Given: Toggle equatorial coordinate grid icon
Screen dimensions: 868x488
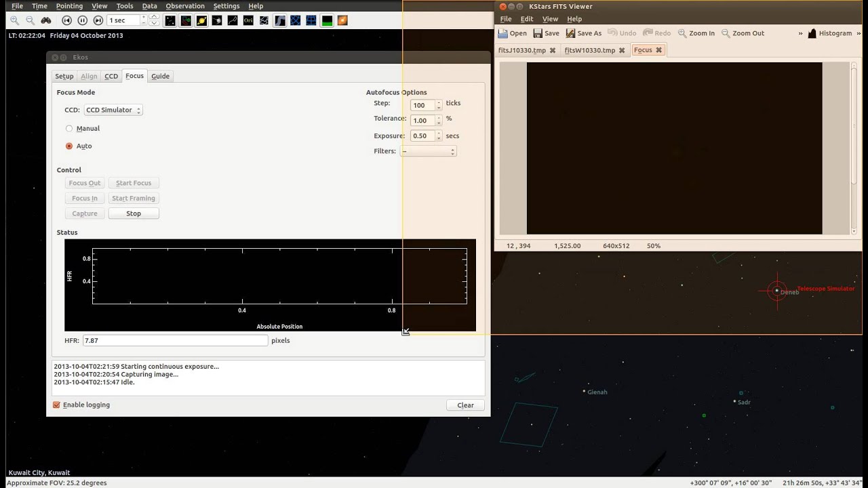Looking at the screenshot, I should pos(295,20).
